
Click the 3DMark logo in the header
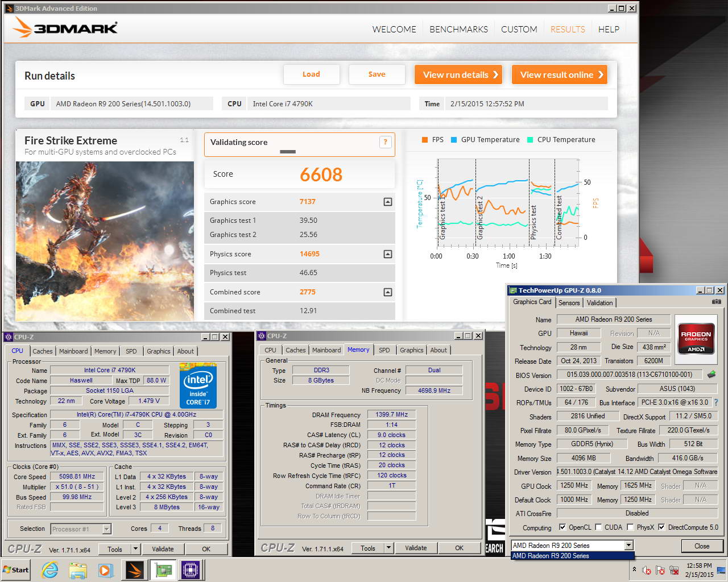65,27
